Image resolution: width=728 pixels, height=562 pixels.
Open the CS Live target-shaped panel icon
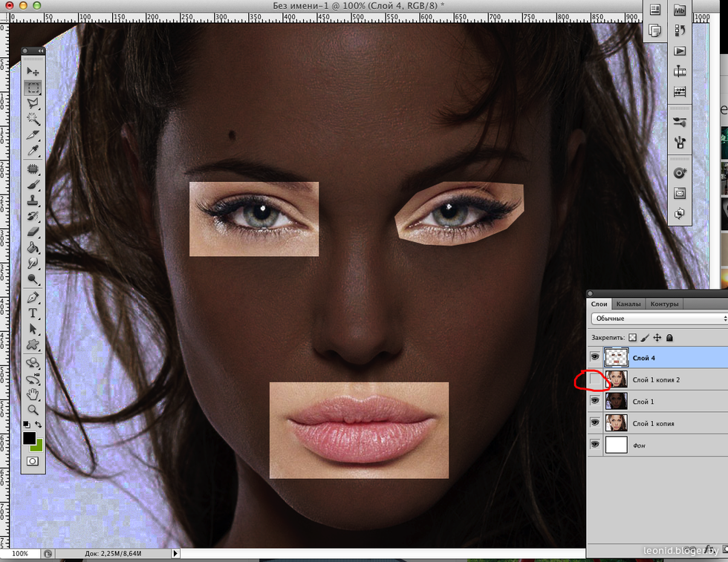coord(679,173)
